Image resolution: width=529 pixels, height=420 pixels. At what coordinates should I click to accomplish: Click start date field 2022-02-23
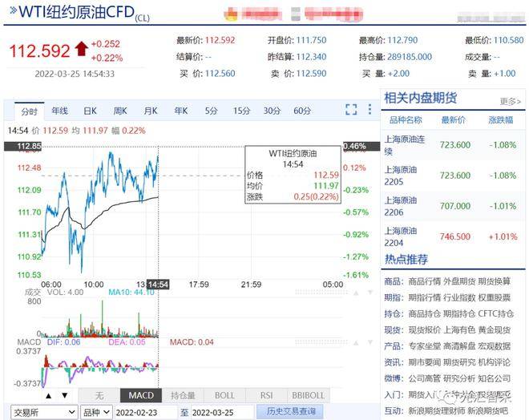pos(146,412)
